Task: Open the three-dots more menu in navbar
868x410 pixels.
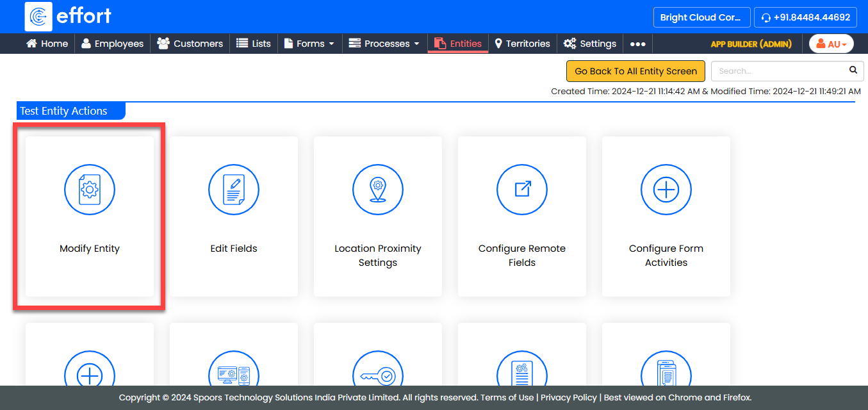Action: coord(637,44)
